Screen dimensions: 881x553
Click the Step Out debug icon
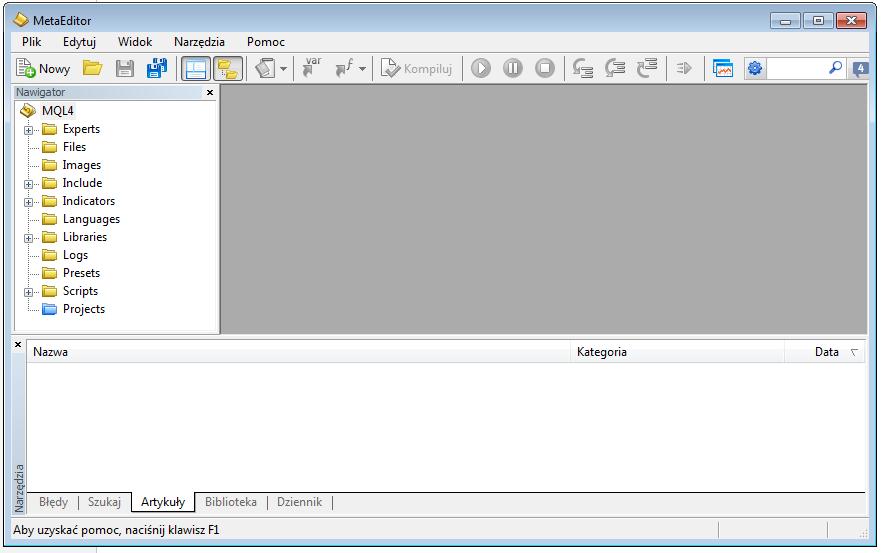[647, 68]
